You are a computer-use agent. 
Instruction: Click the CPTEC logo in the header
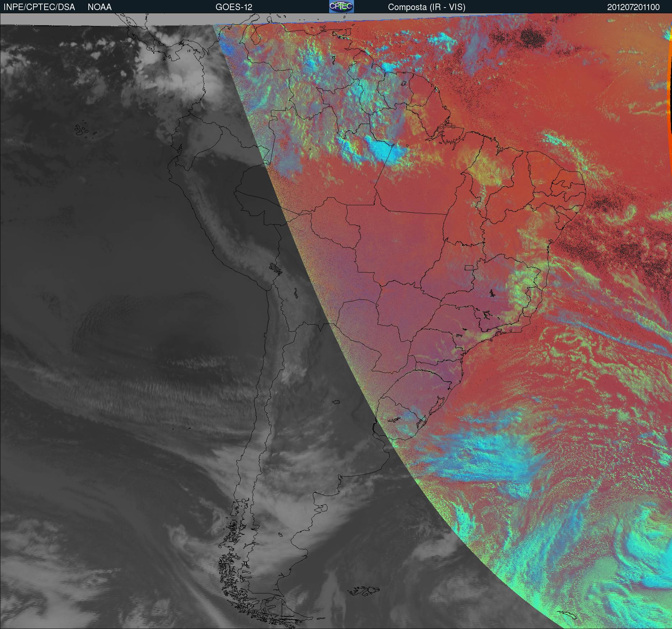point(341,6)
